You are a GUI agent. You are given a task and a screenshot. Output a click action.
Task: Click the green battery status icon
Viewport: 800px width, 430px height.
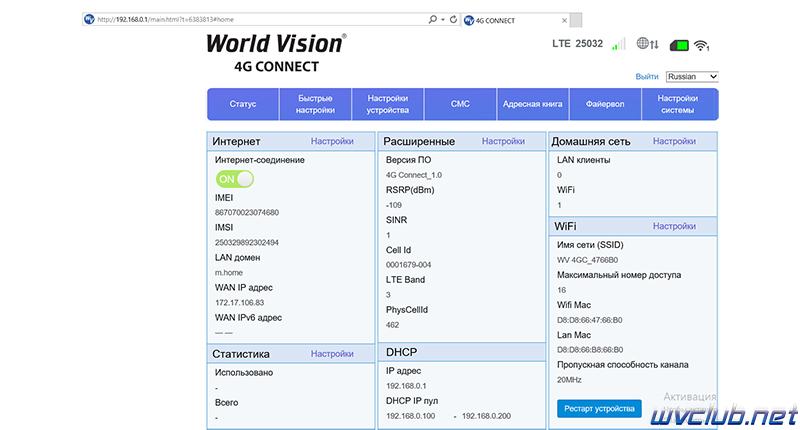point(679,45)
